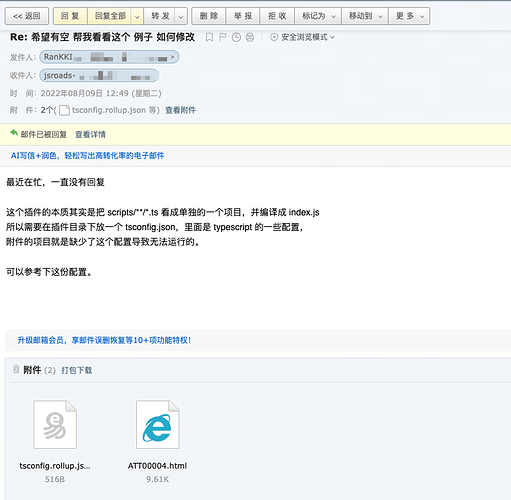Click the bookmark icon beside the subject
The image size is (511, 500).
coord(209,37)
